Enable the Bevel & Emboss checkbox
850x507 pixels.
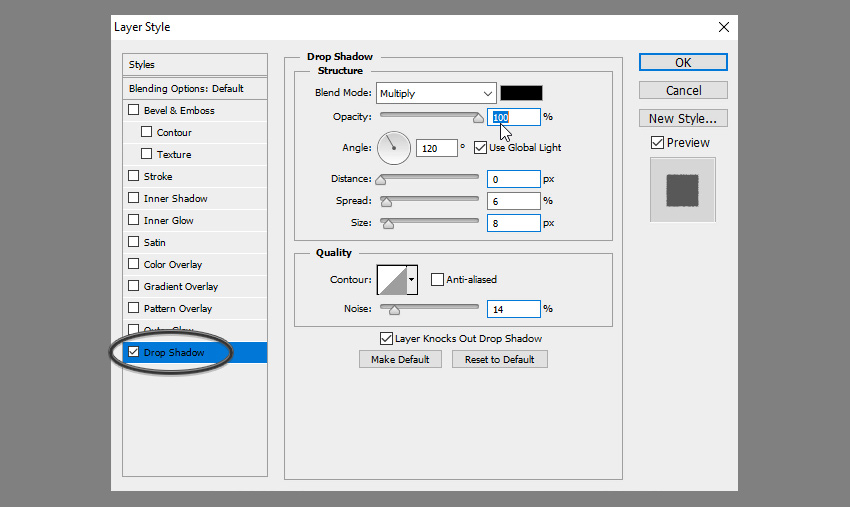[133, 110]
